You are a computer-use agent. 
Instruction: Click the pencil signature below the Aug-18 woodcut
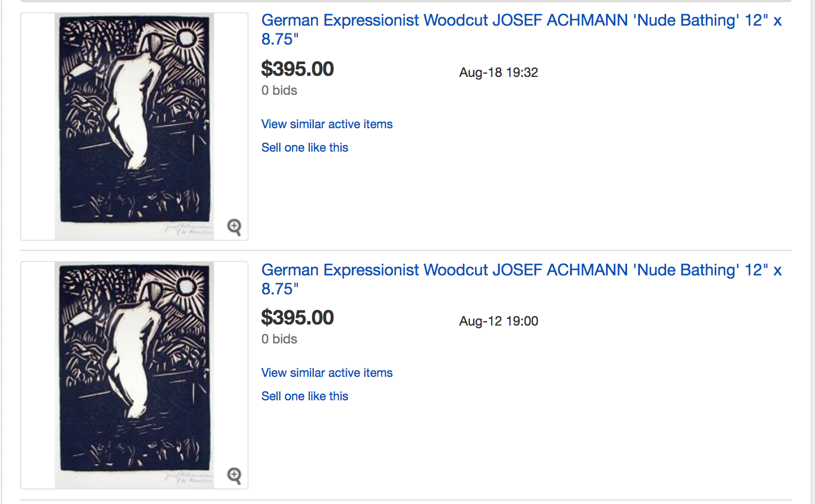pos(188,229)
